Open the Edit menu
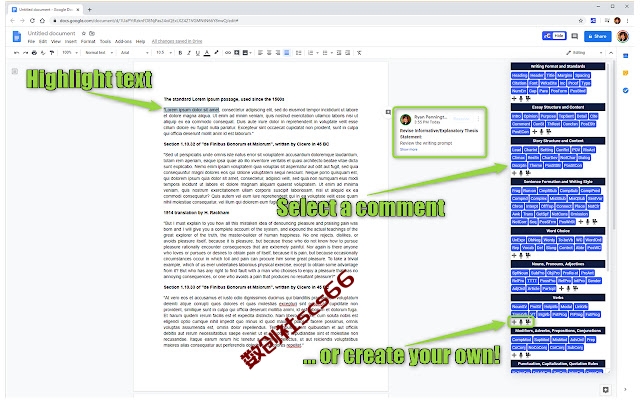 point(43,41)
